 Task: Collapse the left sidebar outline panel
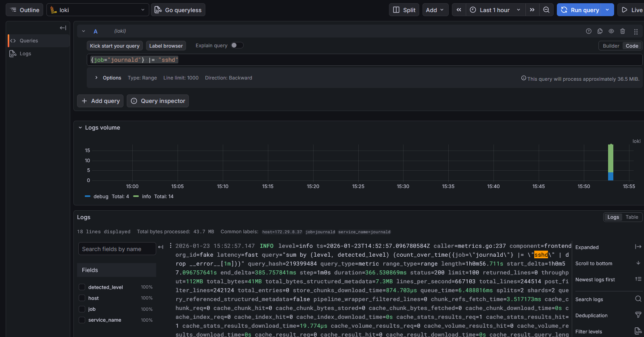pyautogui.click(x=63, y=28)
